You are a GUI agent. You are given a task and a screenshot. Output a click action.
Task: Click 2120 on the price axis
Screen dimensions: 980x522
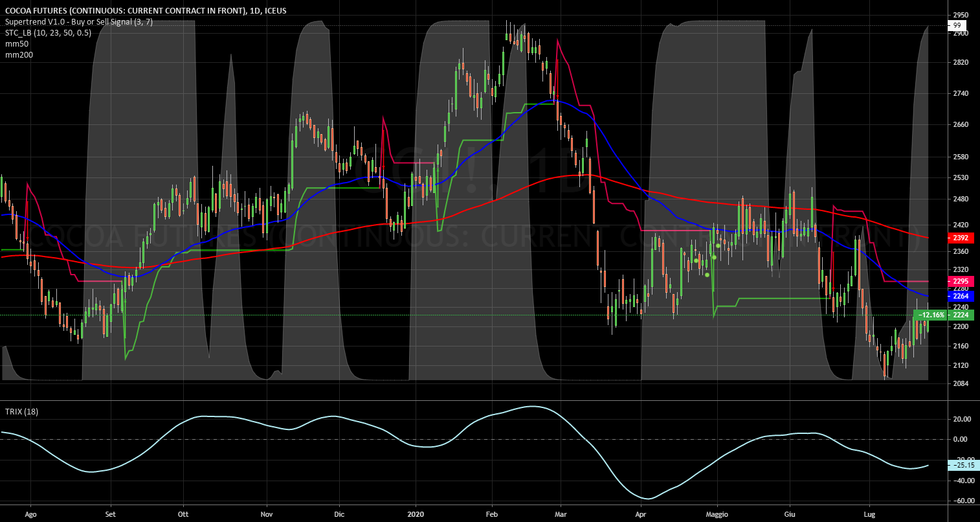pos(961,366)
